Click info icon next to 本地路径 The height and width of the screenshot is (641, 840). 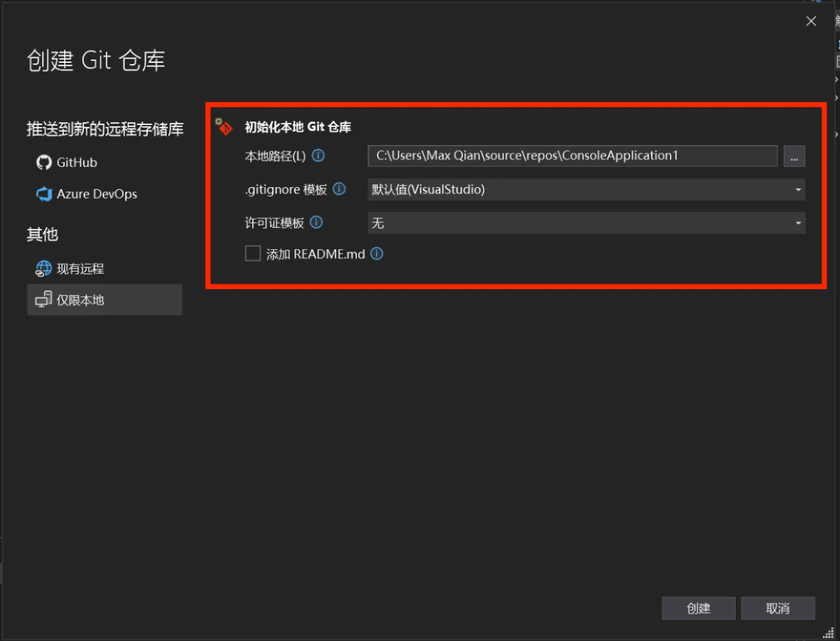click(x=318, y=156)
